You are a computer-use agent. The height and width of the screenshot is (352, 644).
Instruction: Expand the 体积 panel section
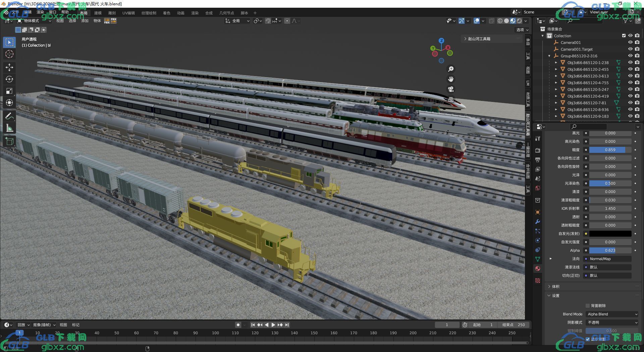[x=555, y=287]
